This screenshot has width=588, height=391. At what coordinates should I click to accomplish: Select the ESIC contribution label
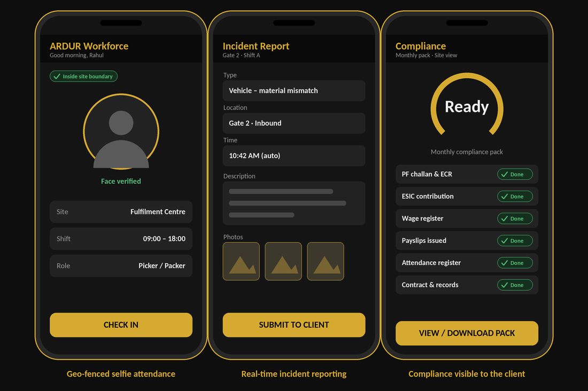click(428, 196)
